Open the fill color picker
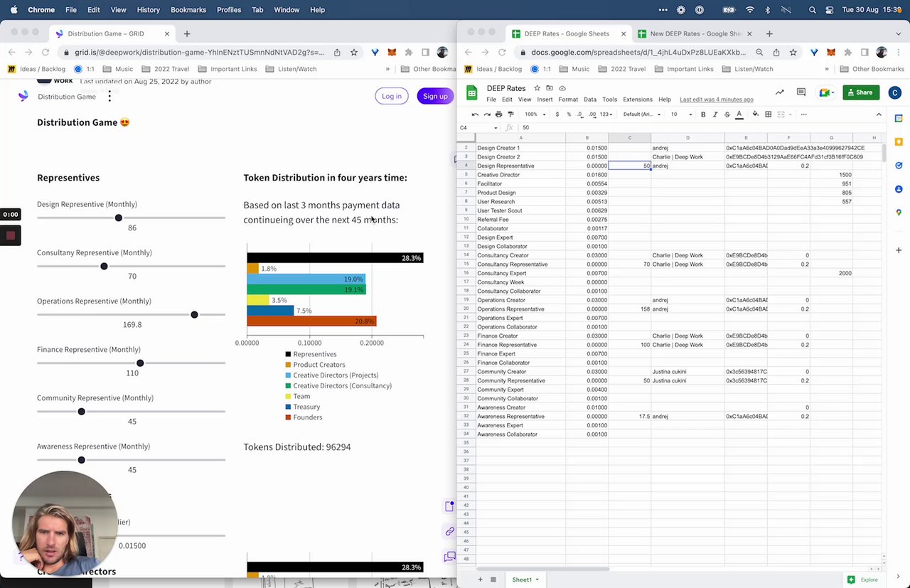910x588 pixels. click(x=755, y=114)
